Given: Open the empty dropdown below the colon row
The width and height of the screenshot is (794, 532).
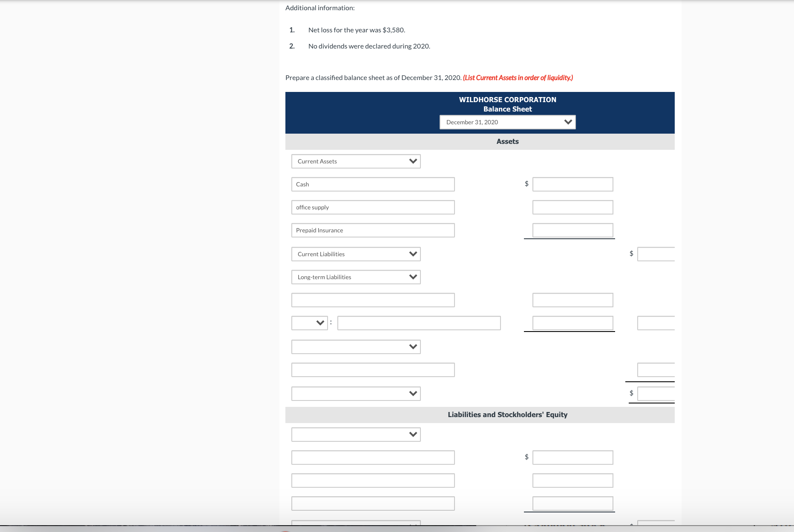Looking at the screenshot, I should coord(356,347).
